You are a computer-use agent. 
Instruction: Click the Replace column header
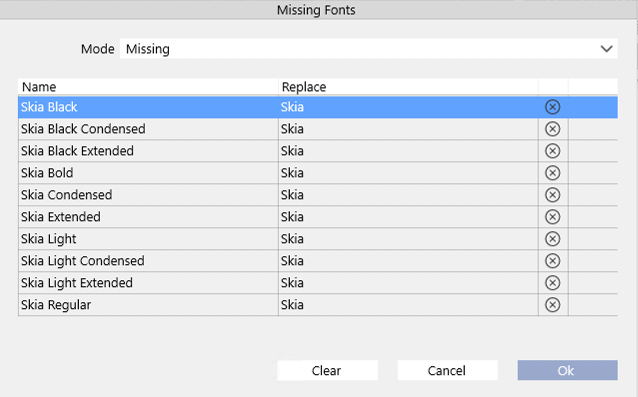click(x=408, y=87)
